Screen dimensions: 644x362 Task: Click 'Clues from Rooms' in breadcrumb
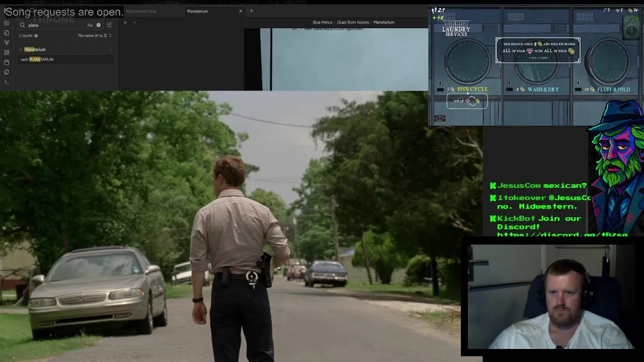(x=353, y=22)
